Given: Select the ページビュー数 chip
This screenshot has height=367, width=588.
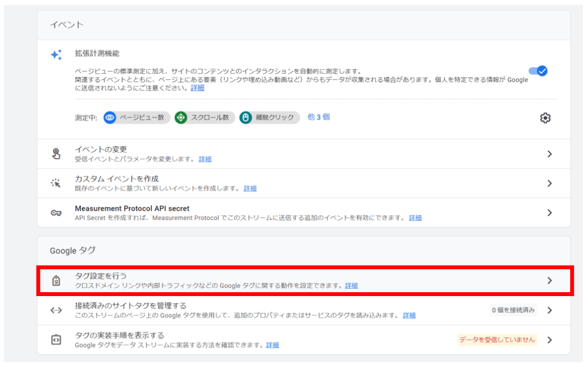Looking at the screenshot, I should [137, 118].
